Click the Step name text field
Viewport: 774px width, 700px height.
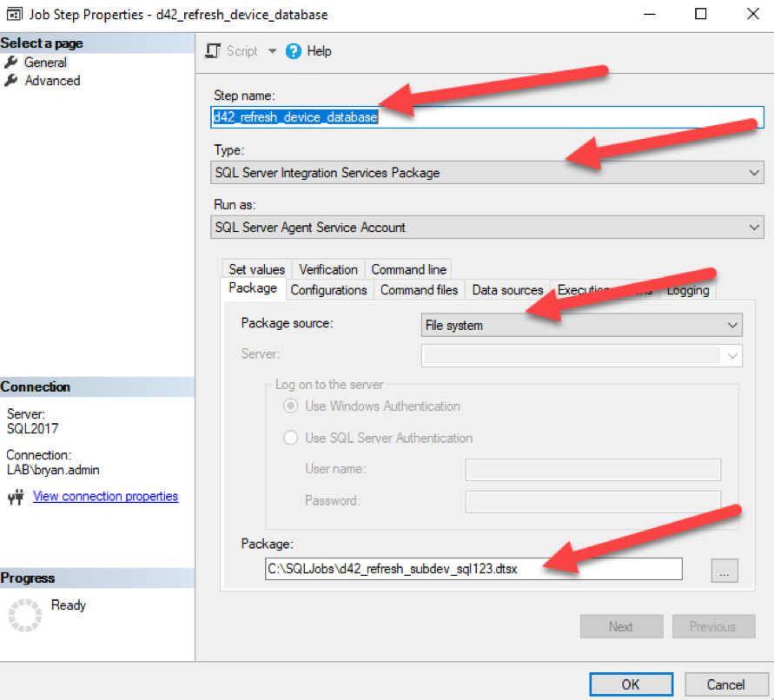click(486, 117)
